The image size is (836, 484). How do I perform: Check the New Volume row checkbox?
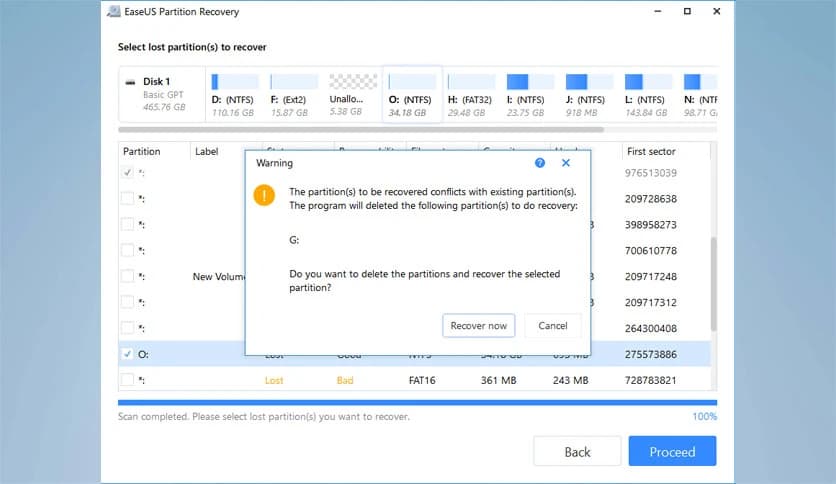pyautogui.click(x=127, y=276)
